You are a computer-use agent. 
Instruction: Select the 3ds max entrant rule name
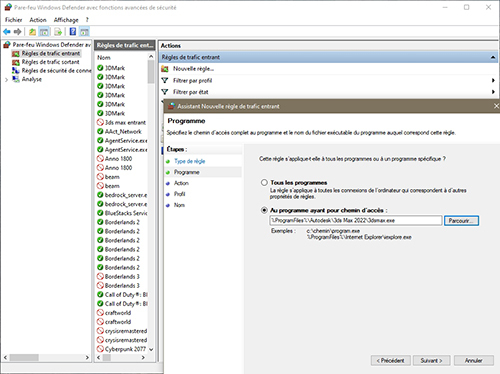tap(125, 122)
